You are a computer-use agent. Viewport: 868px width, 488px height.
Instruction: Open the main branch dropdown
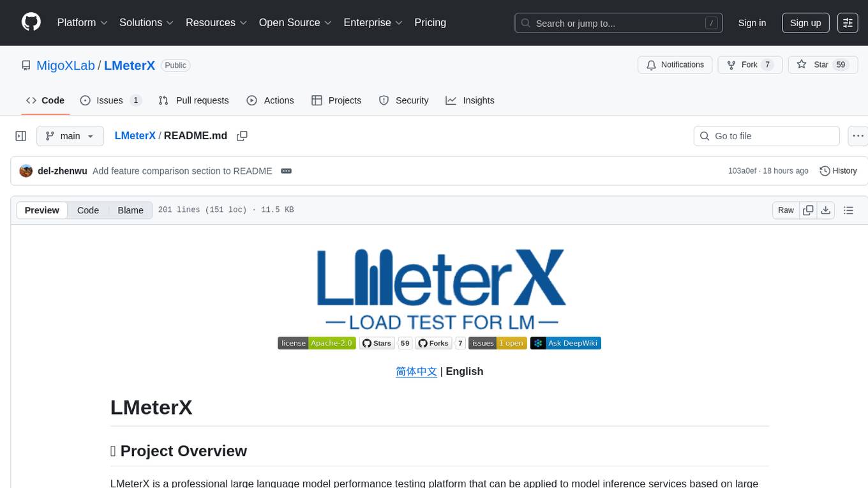pos(70,136)
